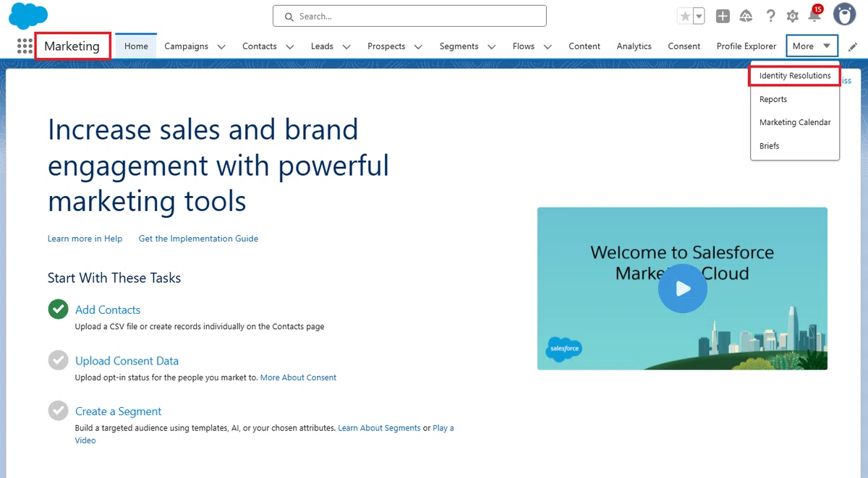This screenshot has width=868, height=478.
Task: Expand the Prospects tab chevron
Action: (x=418, y=46)
